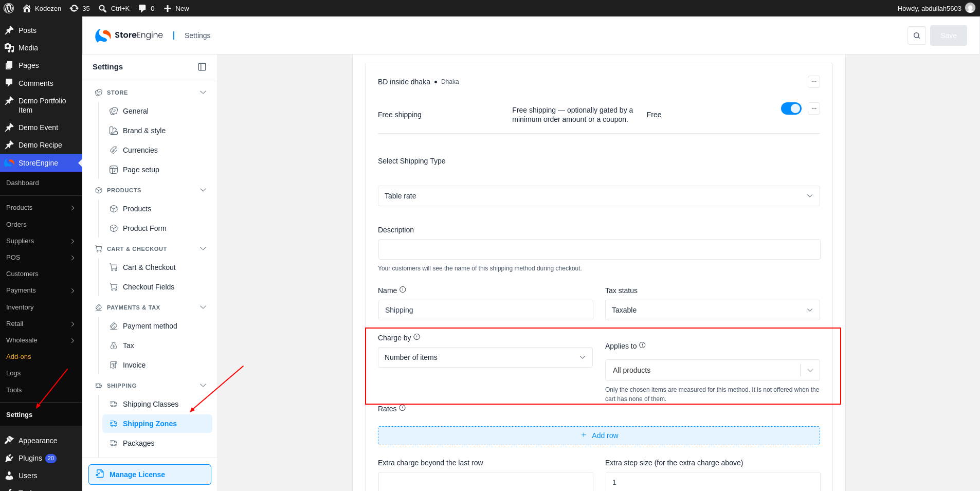Click the search icon beside Save button
Image resolution: width=980 pixels, height=491 pixels.
pos(917,35)
